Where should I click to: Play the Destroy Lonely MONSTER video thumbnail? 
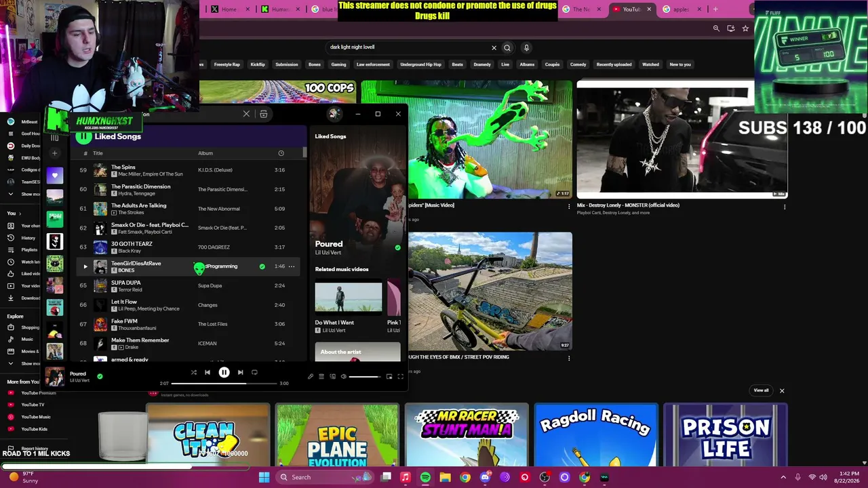(682, 139)
